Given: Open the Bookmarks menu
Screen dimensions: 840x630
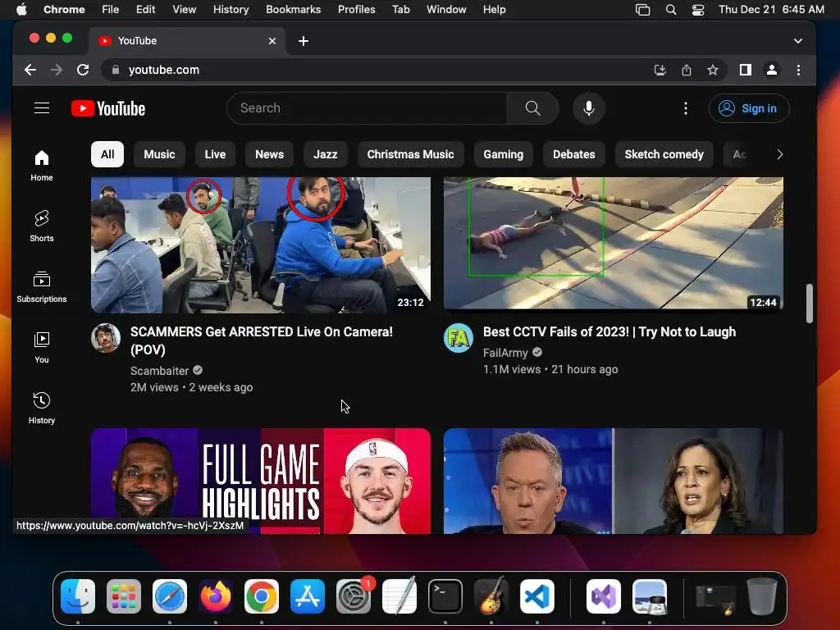Looking at the screenshot, I should [x=293, y=10].
